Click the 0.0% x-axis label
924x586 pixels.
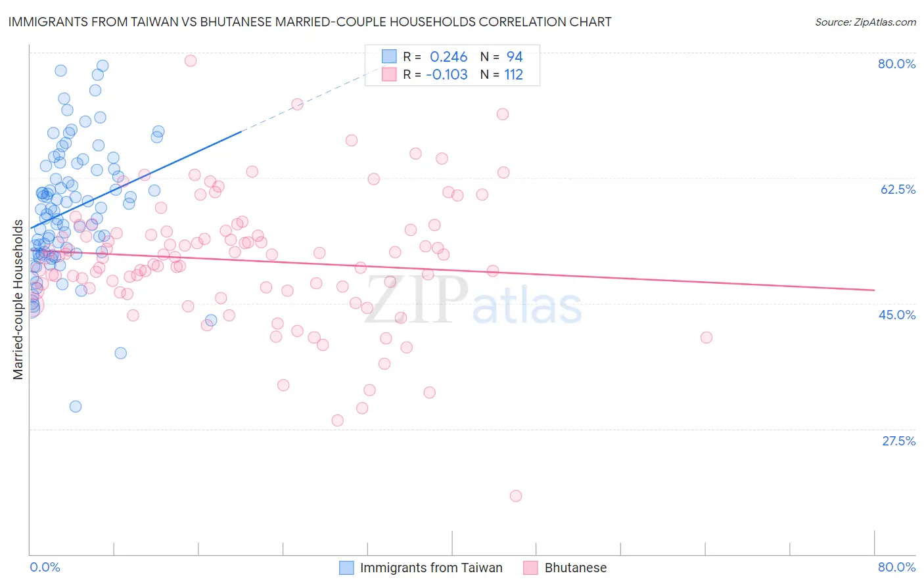click(x=45, y=567)
